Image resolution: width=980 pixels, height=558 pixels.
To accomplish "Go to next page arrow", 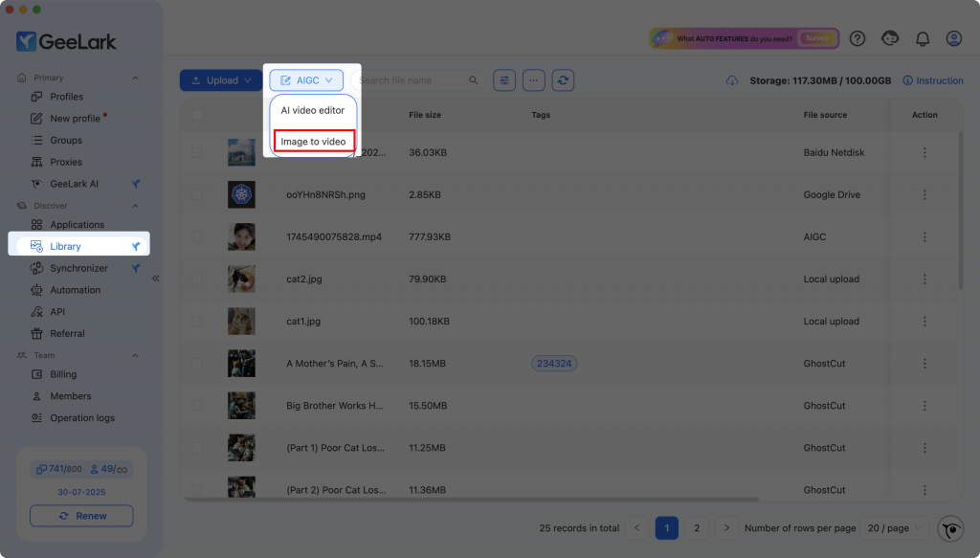I will coord(726,528).
